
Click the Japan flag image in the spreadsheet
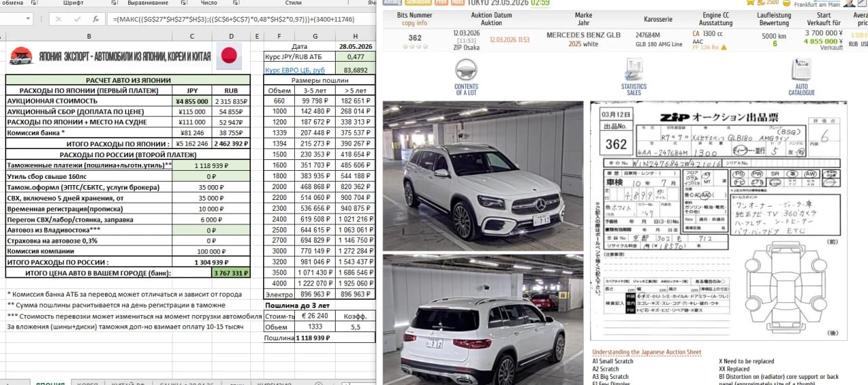click(x=229, y=56)
